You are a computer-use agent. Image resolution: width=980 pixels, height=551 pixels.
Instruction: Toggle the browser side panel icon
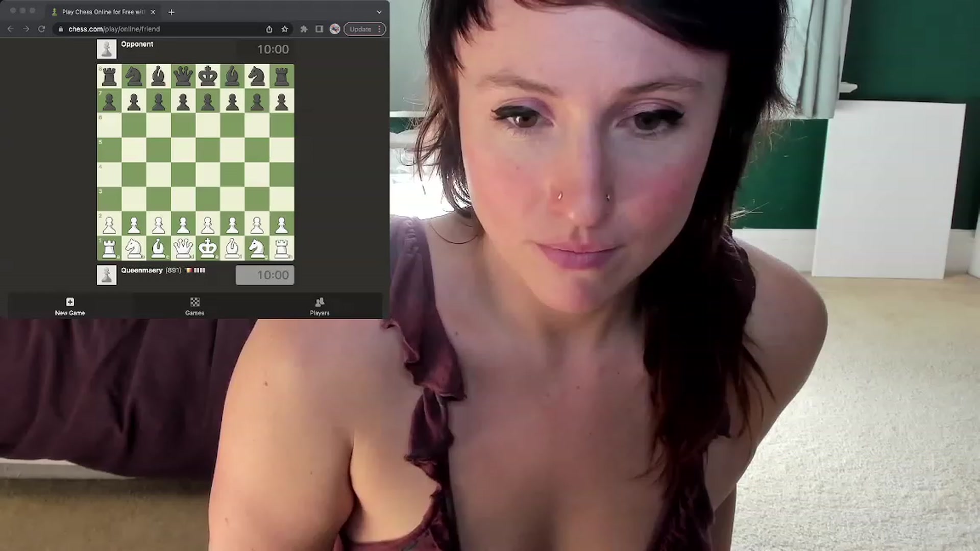tap(320, 29)
